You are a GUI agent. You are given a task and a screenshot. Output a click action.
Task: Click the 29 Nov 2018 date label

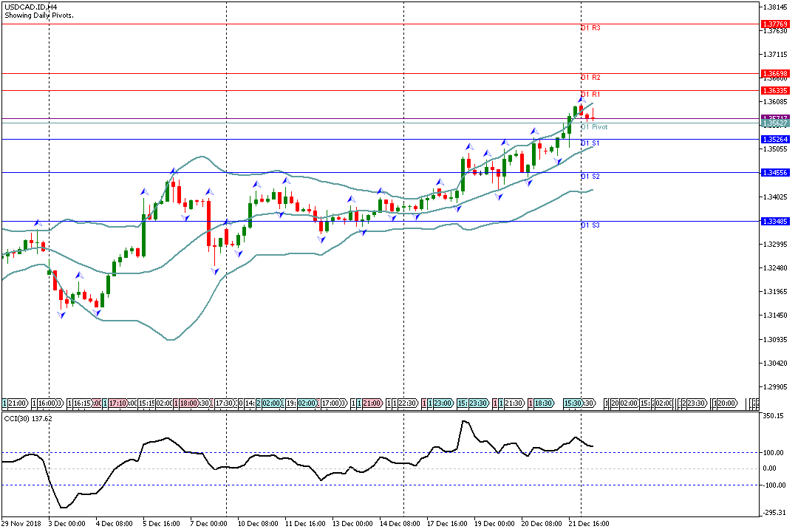click(21, 523)
